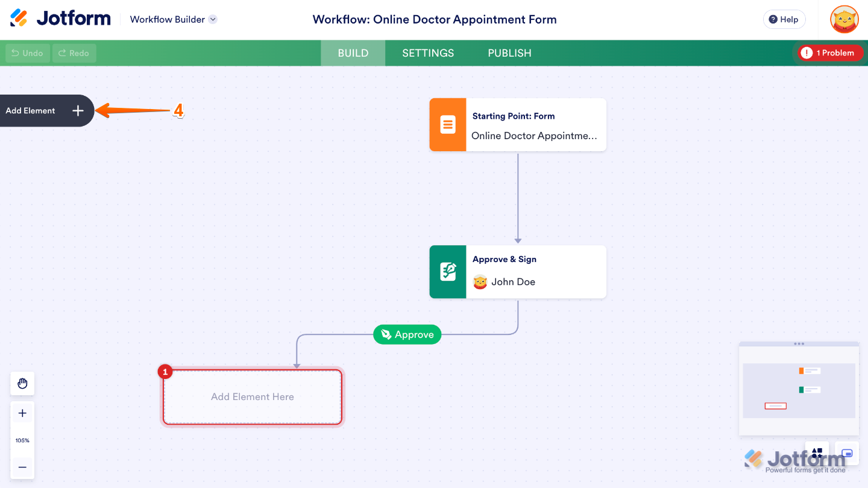Select the hand pan tool
Screen dimensions: 868x488
point(22,383)
